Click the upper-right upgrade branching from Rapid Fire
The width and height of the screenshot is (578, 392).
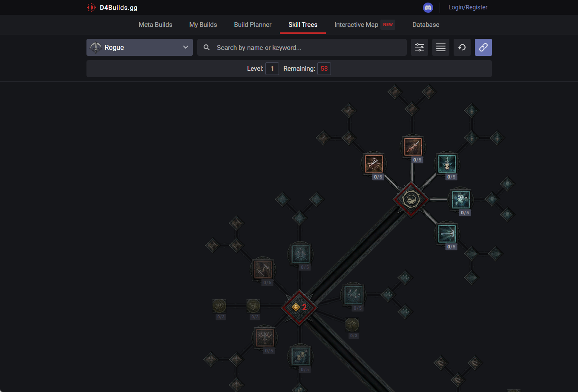(405, 278)
